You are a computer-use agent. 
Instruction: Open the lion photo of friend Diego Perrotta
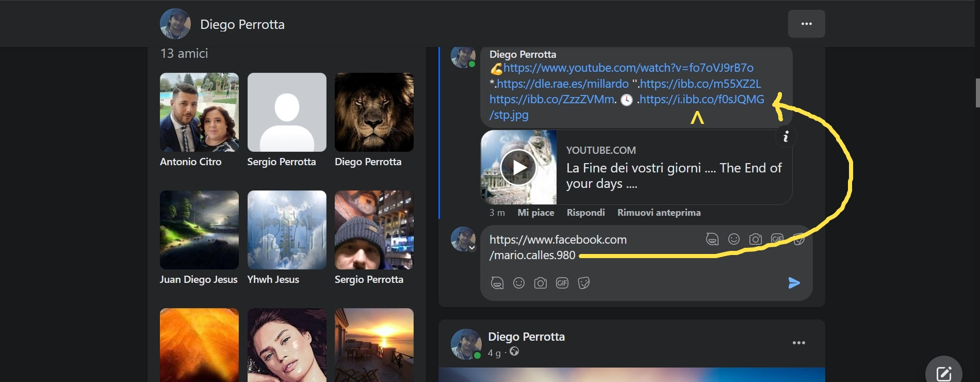coord(374,112)
